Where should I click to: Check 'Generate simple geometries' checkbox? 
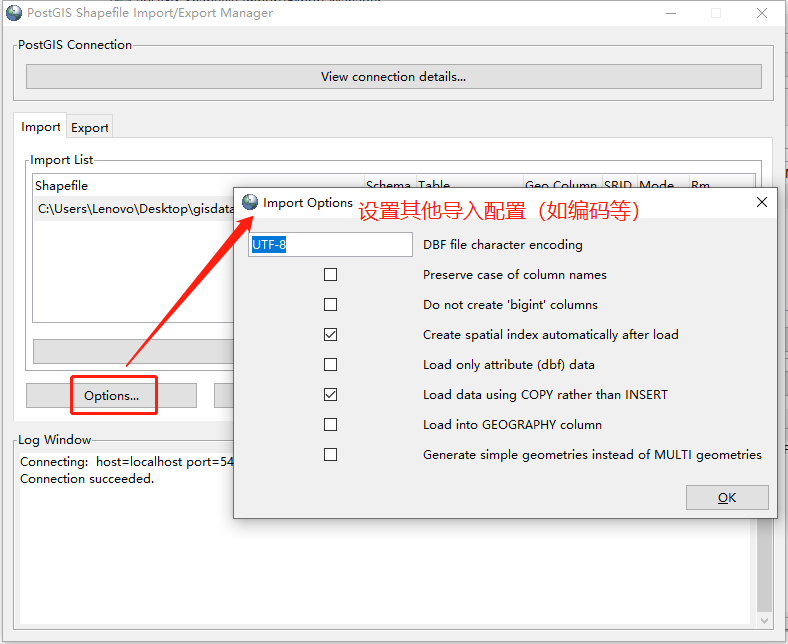[x=331, y=454]
